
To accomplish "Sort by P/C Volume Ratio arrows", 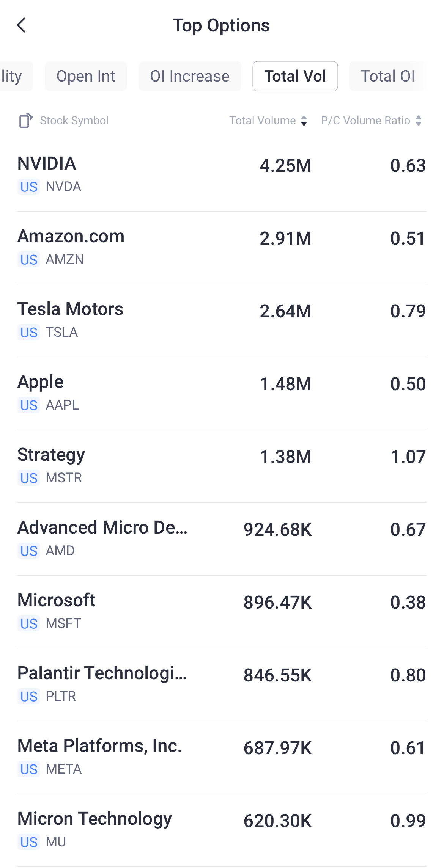I will pyautogui.click(x=419, y=121).
